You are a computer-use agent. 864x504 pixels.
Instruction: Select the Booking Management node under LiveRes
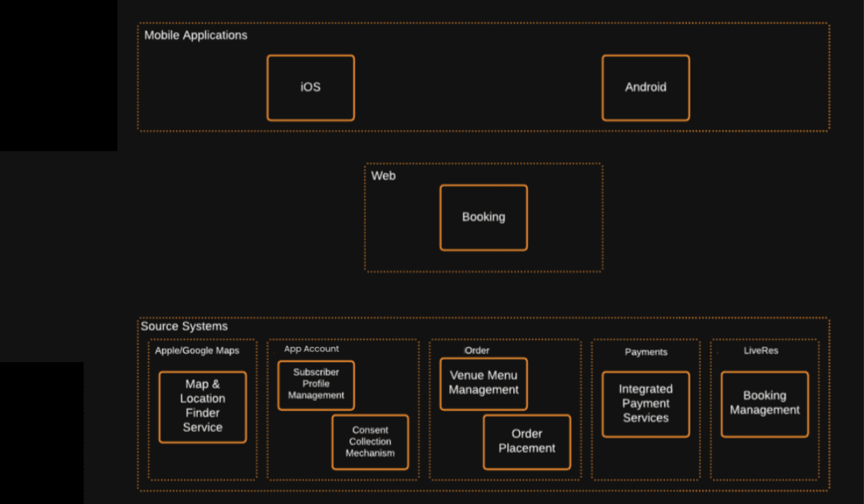pos(765,402)
